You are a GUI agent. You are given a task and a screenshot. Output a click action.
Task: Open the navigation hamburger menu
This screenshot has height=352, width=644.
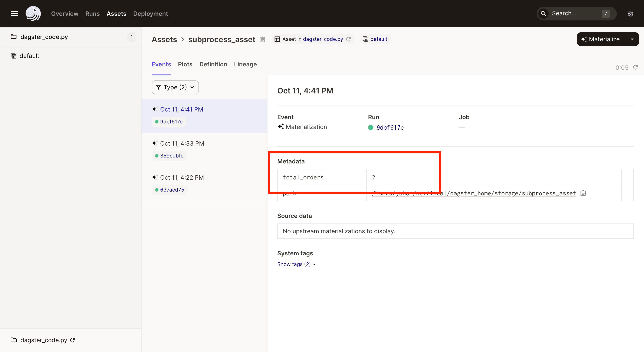14,13
